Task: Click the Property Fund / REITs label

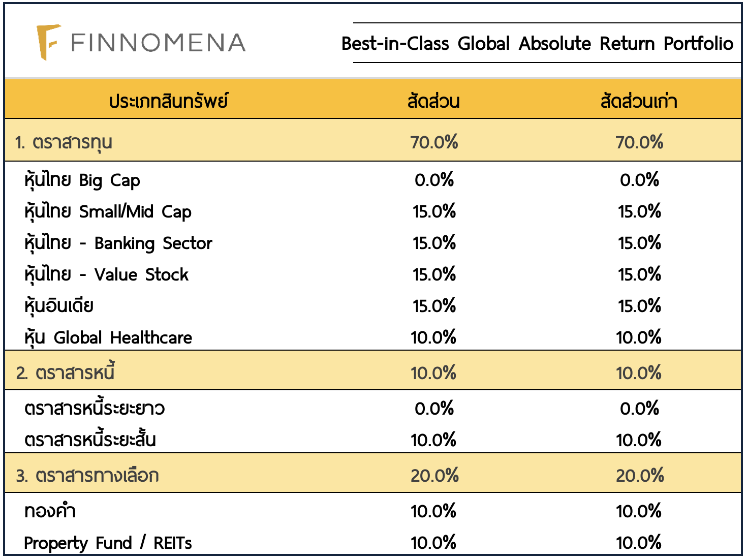Action: tap(108, 543)
